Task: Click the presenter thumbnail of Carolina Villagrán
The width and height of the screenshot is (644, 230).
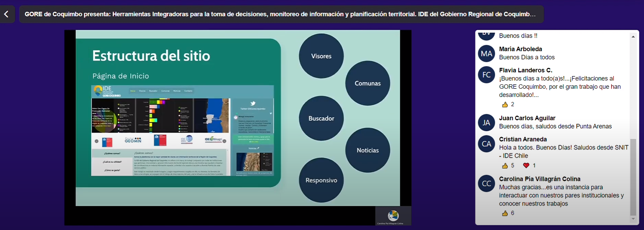Action: click(393, 216)
